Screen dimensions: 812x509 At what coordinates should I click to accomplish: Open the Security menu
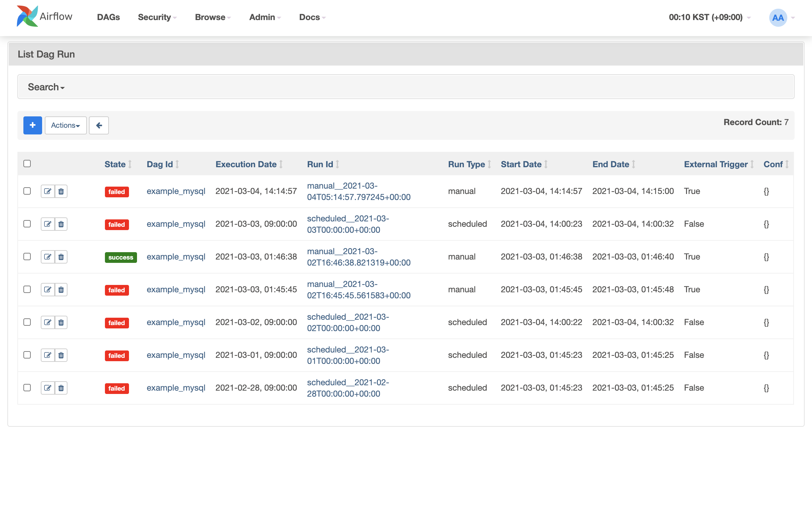pos(157,17)
